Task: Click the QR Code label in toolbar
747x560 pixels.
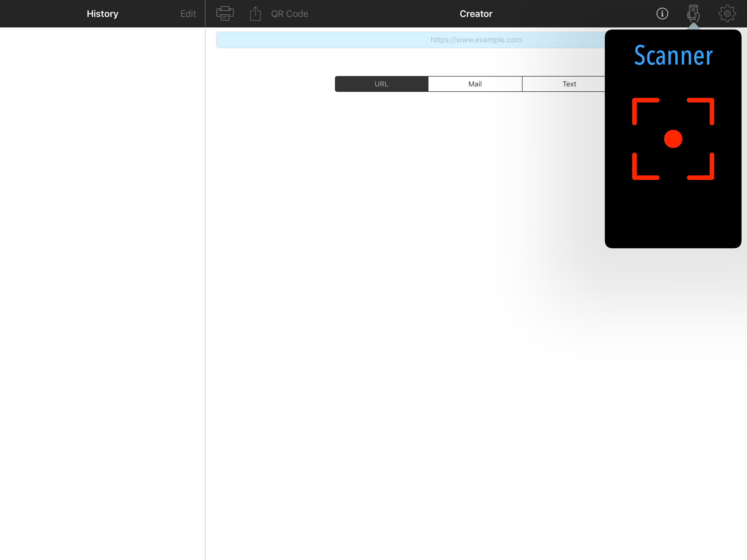Action: pos(289,14)
